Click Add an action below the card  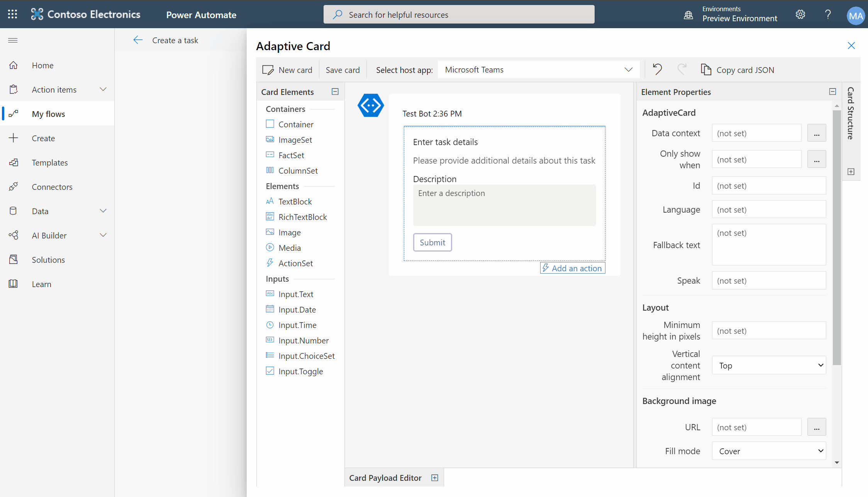coord(573,268)
